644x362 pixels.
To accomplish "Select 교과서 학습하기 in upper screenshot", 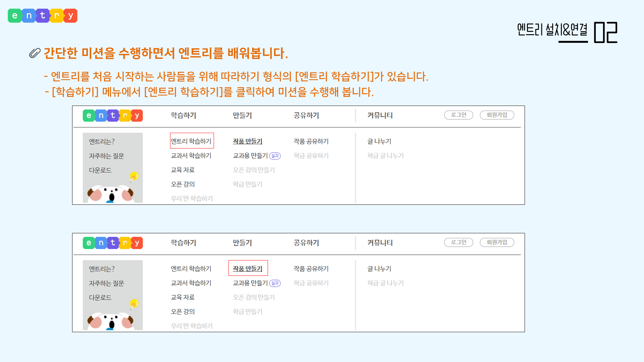I will (x=191, y=156).
